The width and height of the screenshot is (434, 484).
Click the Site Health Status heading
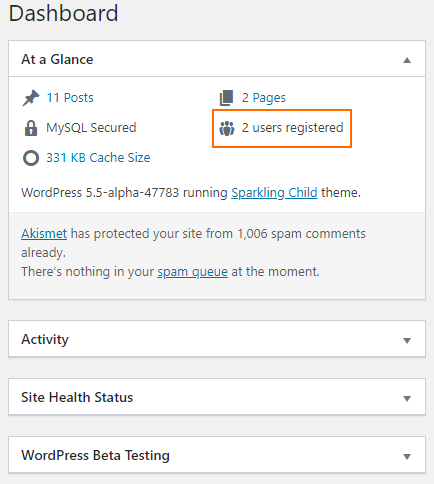coord(77,397)
